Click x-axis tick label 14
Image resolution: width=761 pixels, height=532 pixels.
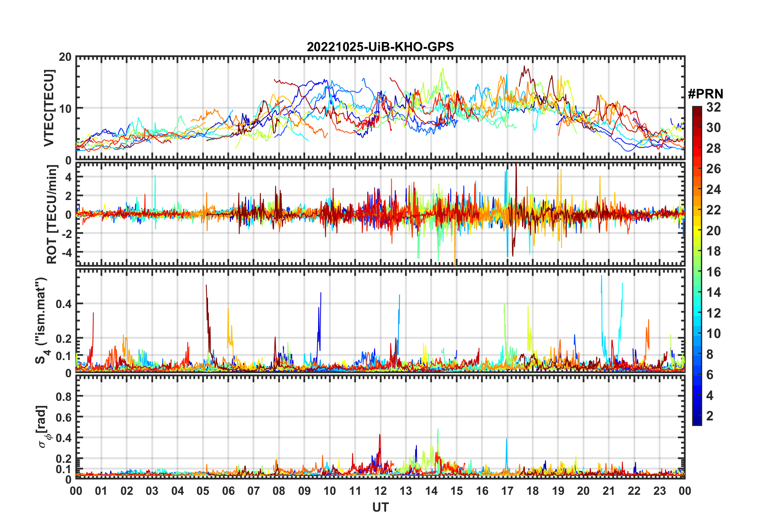coord(431,491)
